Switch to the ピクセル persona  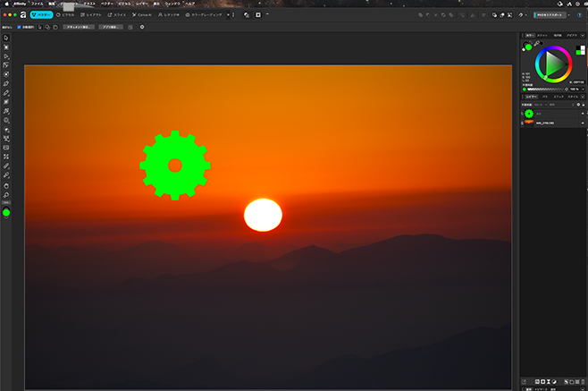pyautogui.click(x=68, y=15)
